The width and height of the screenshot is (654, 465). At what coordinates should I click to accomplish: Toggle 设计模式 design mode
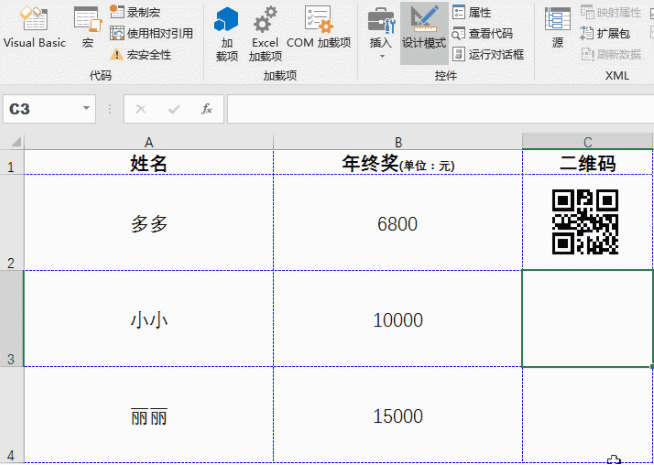pos(424,33)
